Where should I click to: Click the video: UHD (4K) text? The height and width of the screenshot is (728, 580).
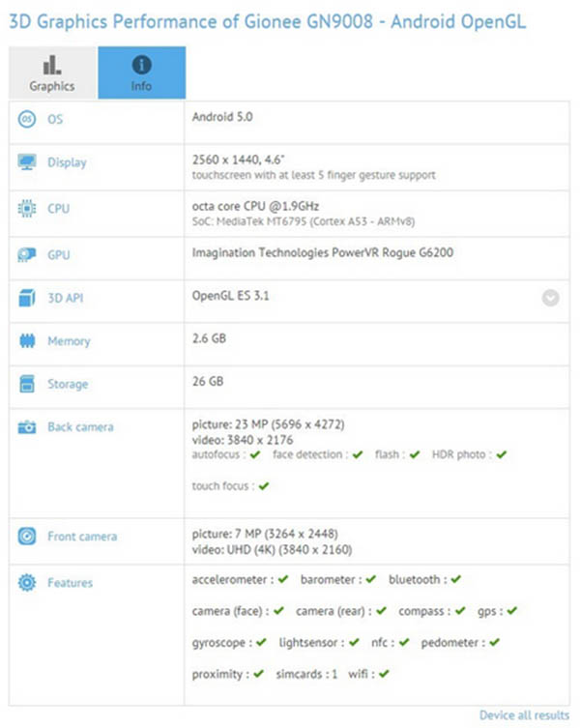(x=273, y=549)
